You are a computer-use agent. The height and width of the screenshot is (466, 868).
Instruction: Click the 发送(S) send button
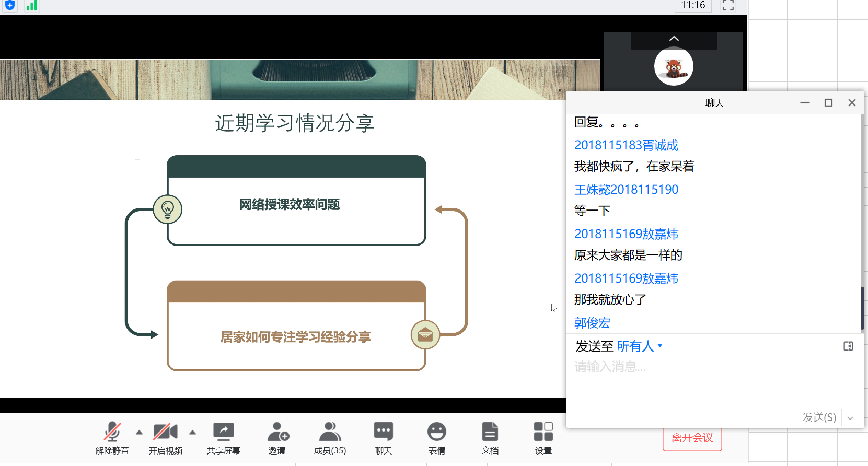[819, 417]
